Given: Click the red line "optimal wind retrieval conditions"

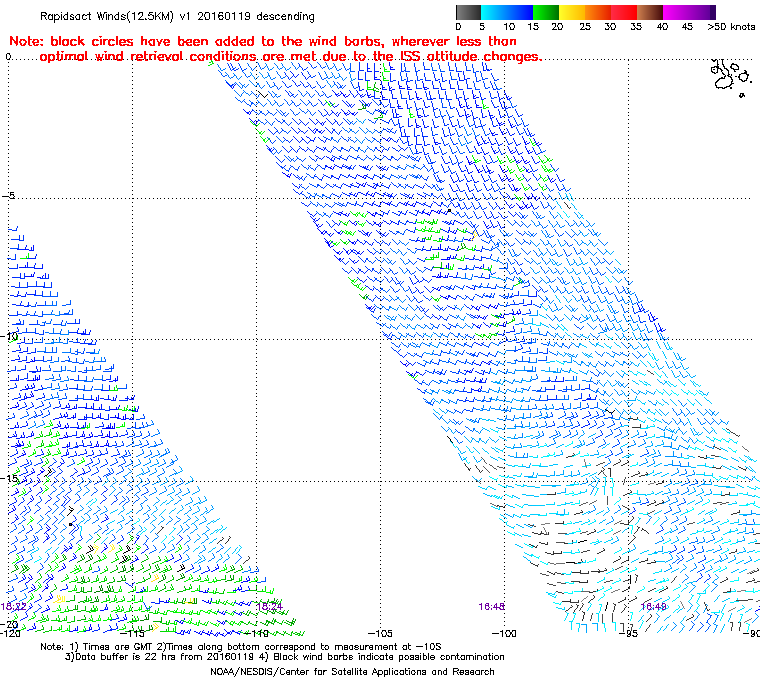Looking at the screenshot, I should point(290,57).
